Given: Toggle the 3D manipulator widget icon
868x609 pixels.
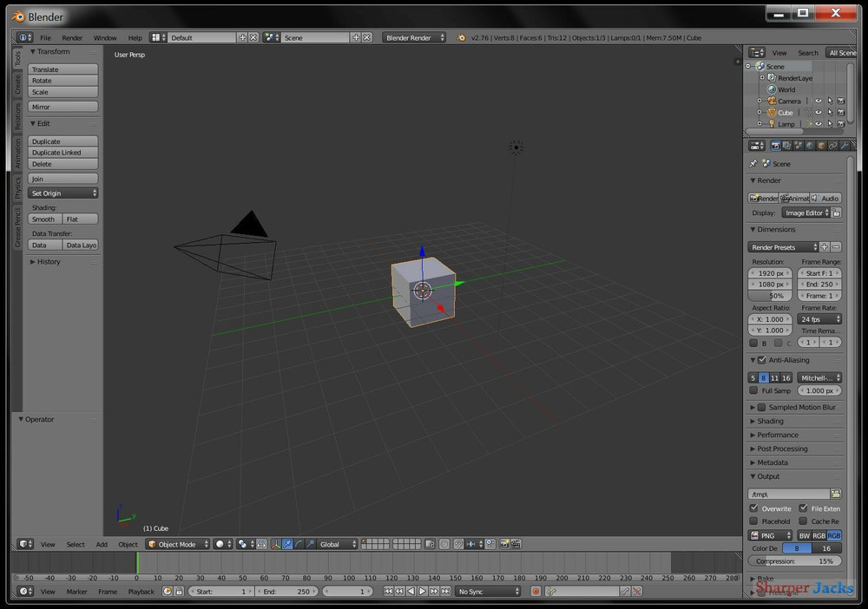Looking at the screenshot, I should coord(276,544).
